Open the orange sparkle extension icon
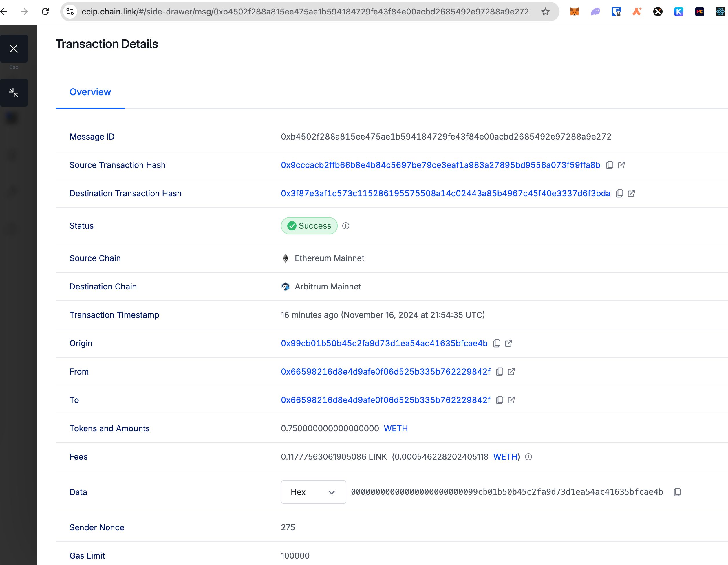The width and height of the screenshot is (728, 565). (x=637, y=12)
